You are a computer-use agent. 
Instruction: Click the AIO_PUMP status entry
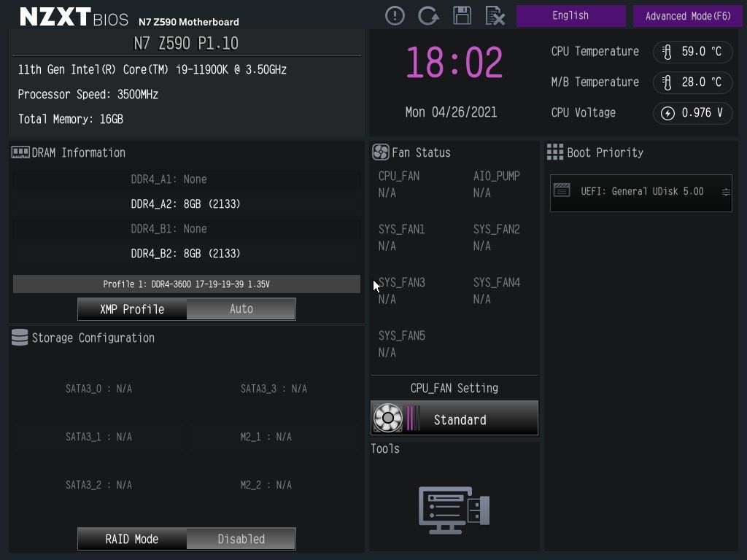496,184
